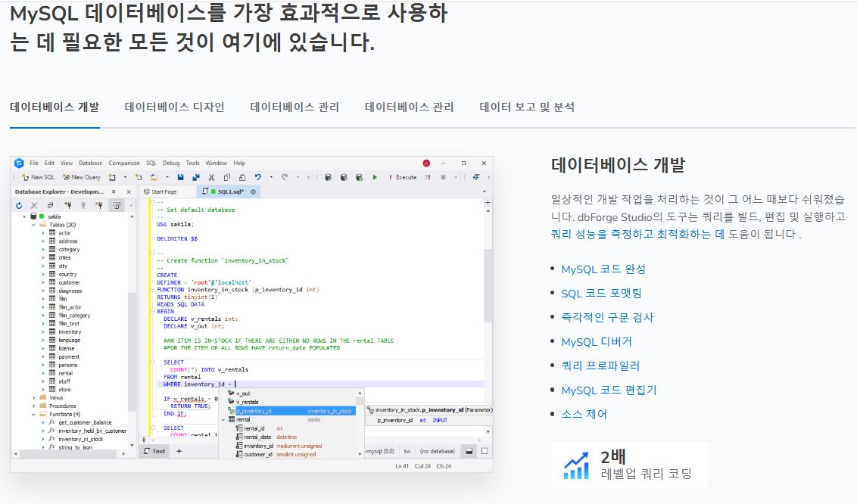This screenshot has height=504, width=857.
Task: Click the Save All icon in toolbar
Action: point(195,178)
